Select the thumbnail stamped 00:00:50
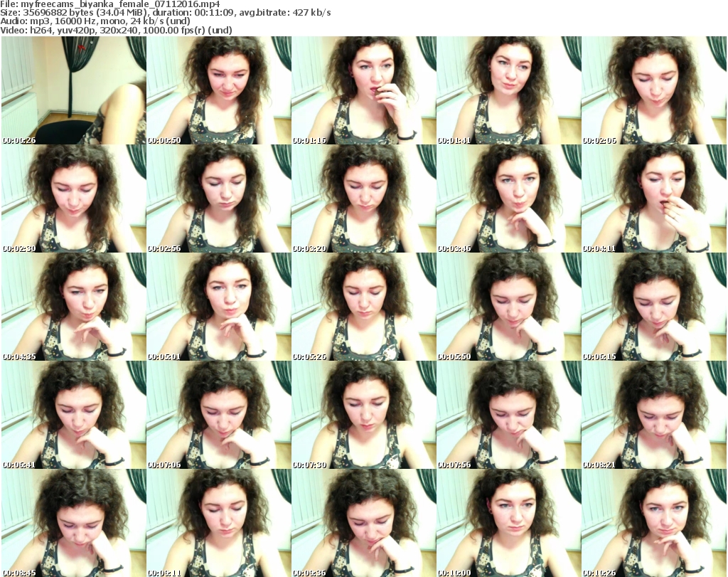This screenshot has width=728, height=577. coord(219,90)
